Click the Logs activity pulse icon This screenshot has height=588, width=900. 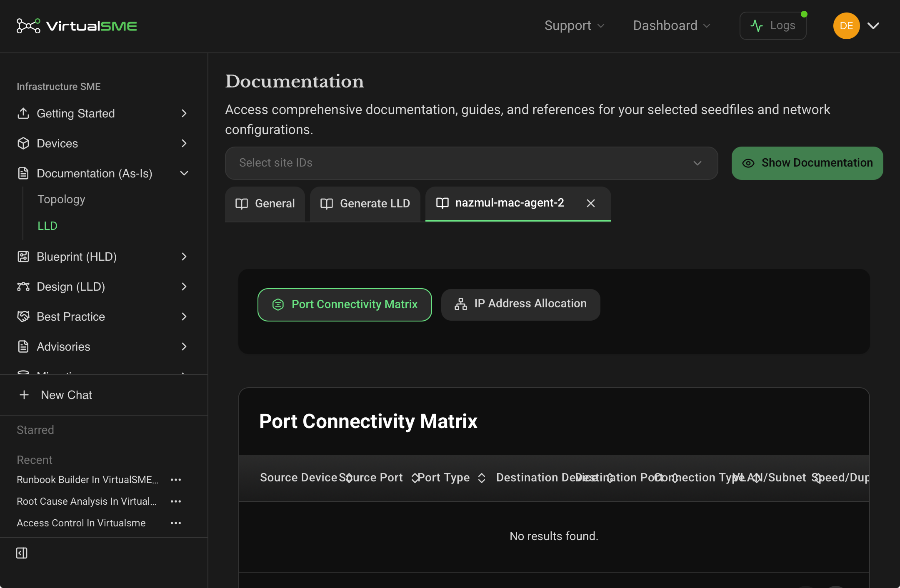(x=757, y=26)
